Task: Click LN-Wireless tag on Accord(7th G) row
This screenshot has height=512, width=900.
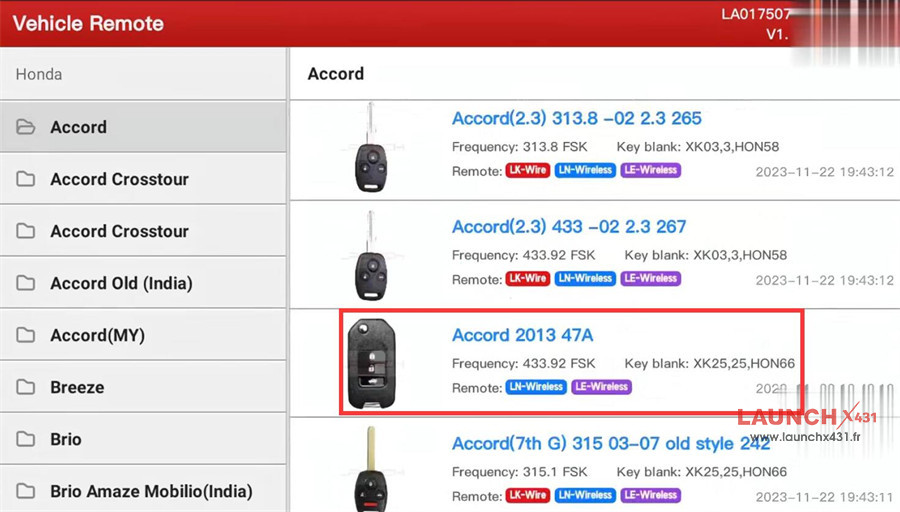Action: [x=585, y=495]
